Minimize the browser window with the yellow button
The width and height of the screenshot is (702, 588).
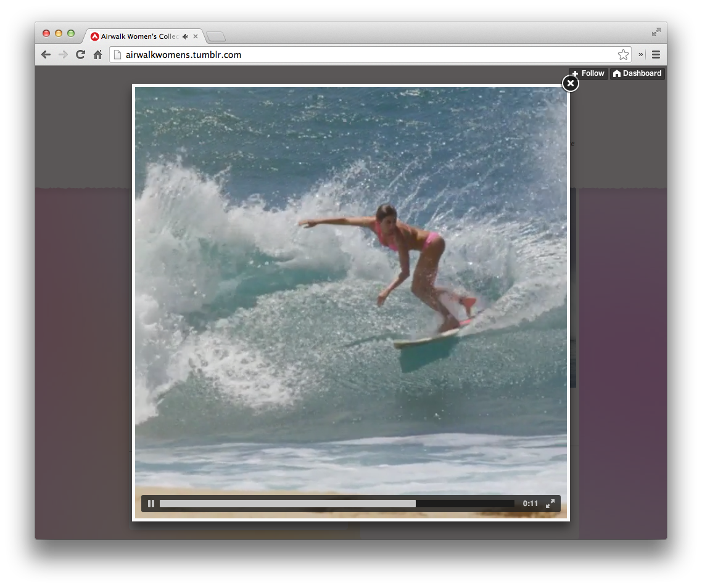[x=58, y=33]
